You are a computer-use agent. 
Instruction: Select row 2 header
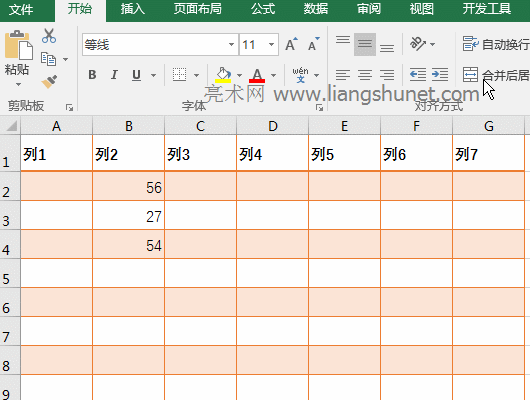click(x=10, y=186)
